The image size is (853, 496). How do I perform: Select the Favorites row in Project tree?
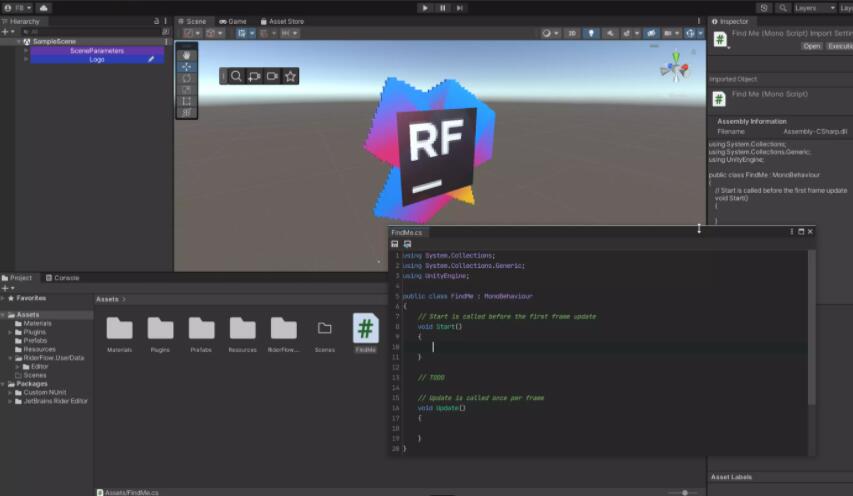click(x=47, y=298)
